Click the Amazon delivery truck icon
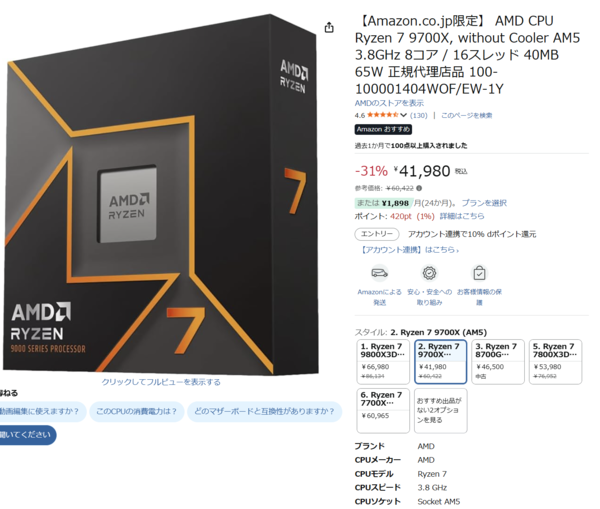Image resolution: width=600 pixels, height=509 pixels. (x=380, y=273)
